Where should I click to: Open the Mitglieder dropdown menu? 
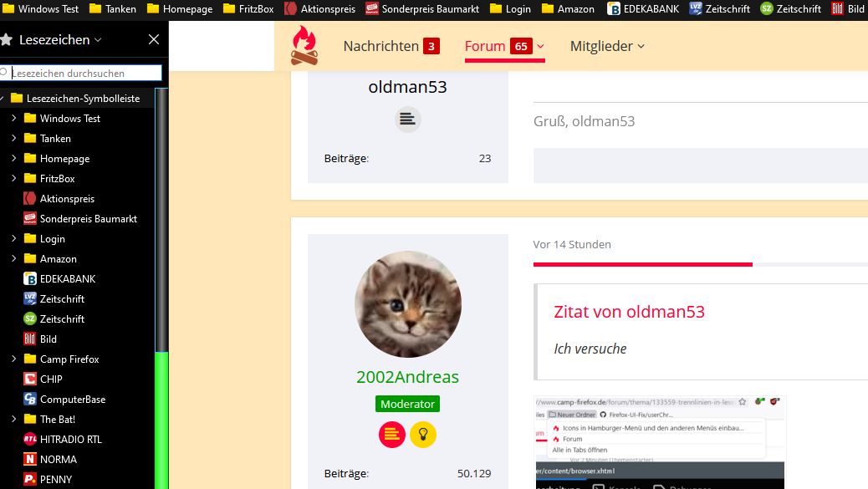pyautogui.click(x=607, y=46)
